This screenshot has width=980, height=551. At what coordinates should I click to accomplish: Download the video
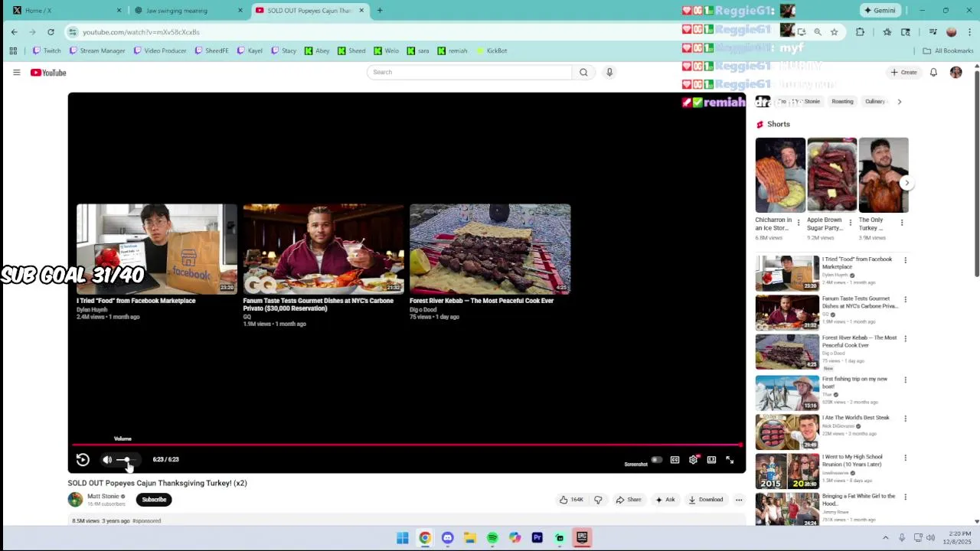[706, 500]
